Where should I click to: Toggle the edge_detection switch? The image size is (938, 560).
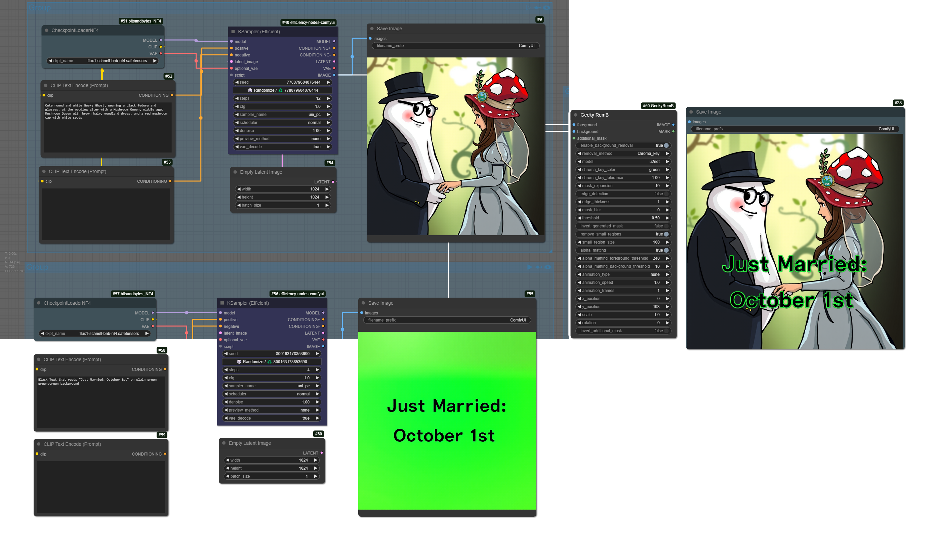coord(666,194)
